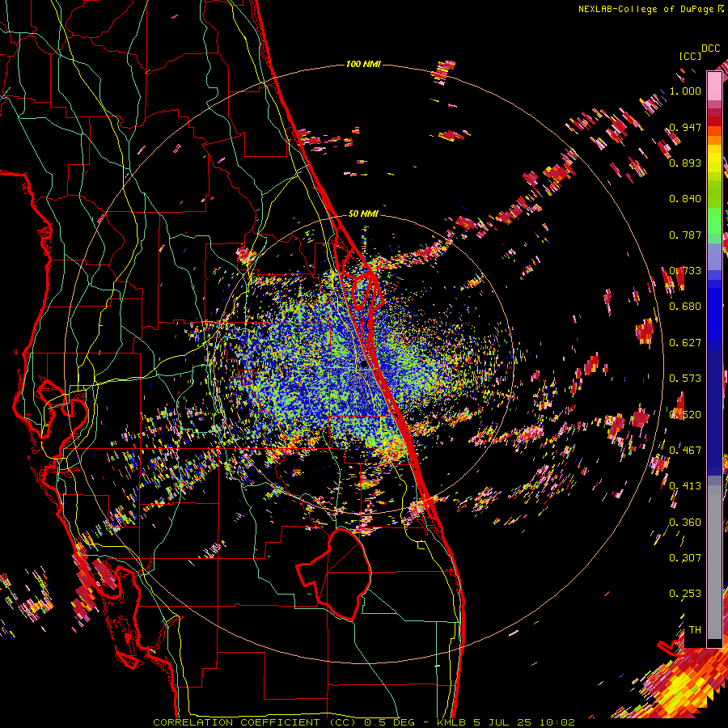Click the 10:02 timestamp

pos(557,722)
